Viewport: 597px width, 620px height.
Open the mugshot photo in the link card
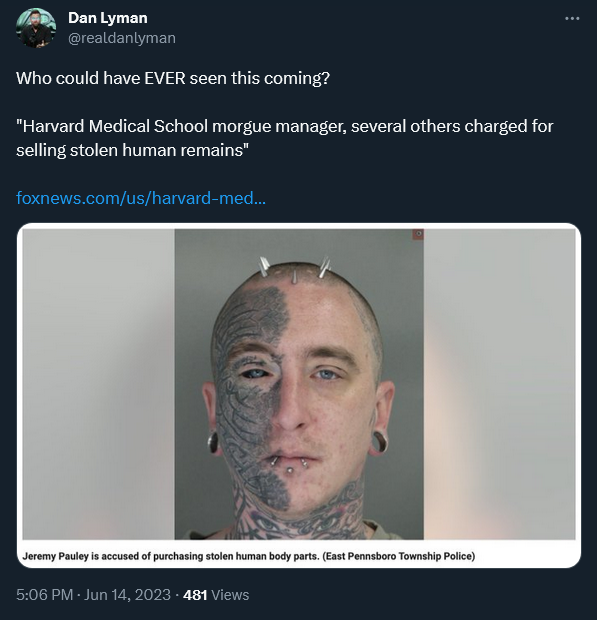point(299,384)
